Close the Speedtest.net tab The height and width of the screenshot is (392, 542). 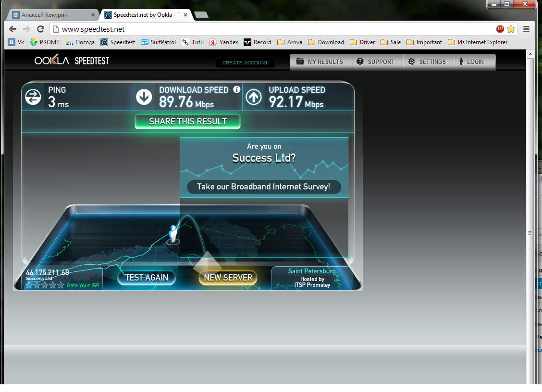click(185, 15)
